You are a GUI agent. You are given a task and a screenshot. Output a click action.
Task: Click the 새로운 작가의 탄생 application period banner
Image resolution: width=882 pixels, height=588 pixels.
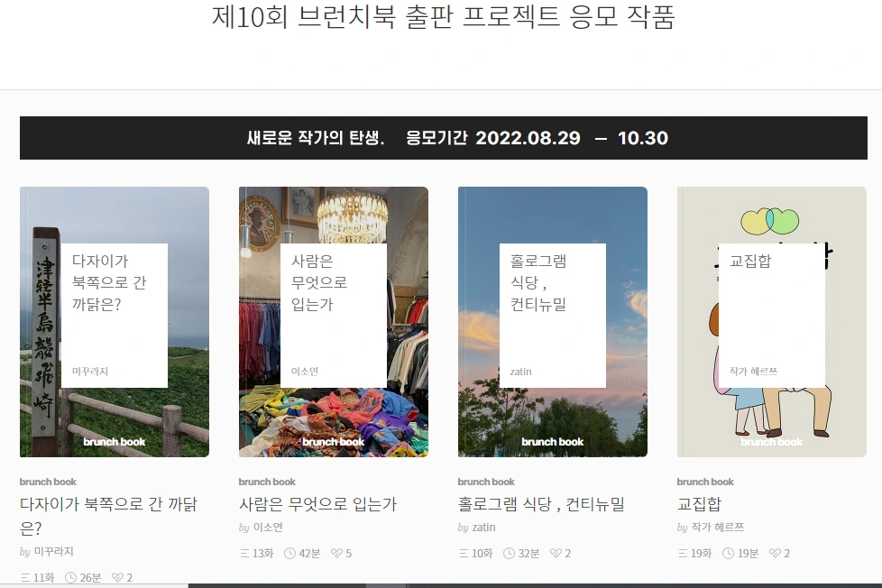coord(443,138)
